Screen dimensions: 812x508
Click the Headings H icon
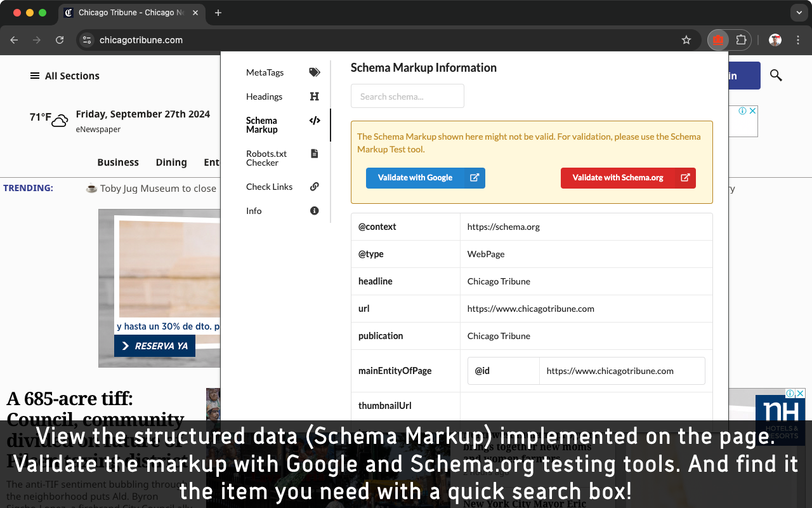point(315,97)
